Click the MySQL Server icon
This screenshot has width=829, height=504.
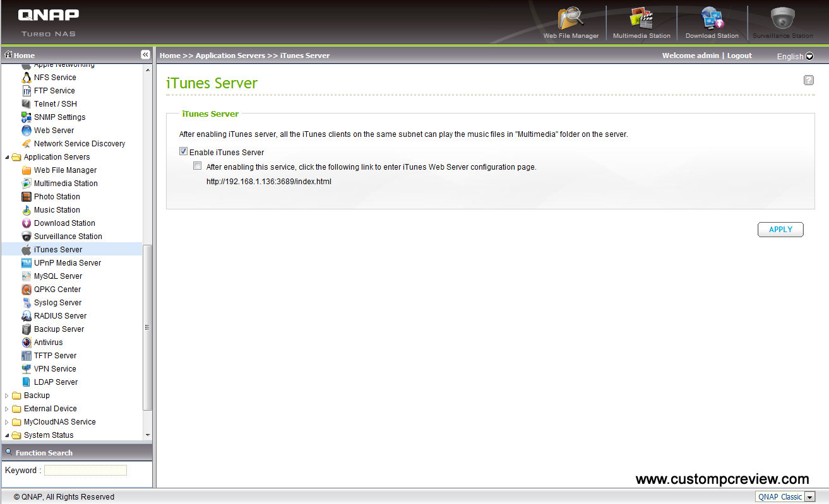[27, 276]
